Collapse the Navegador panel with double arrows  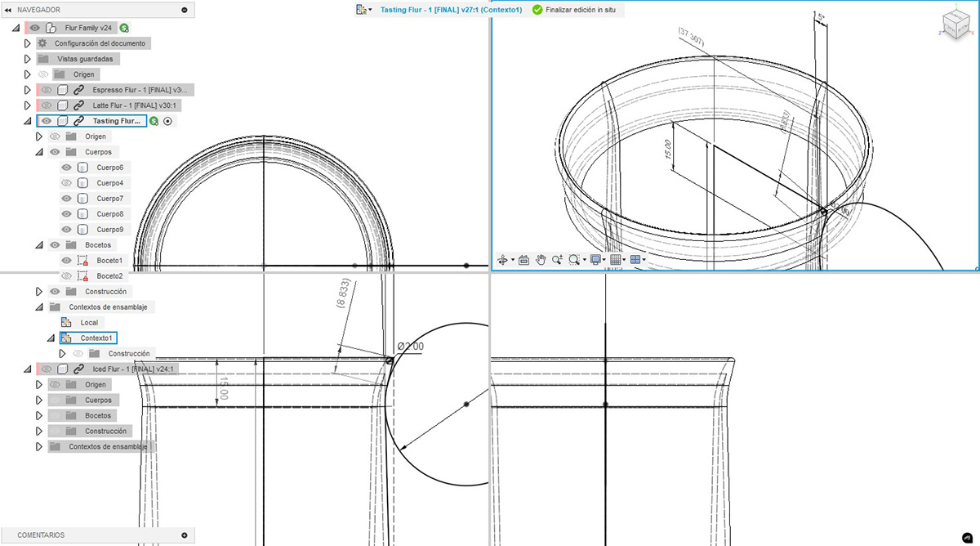pos(10,10)
